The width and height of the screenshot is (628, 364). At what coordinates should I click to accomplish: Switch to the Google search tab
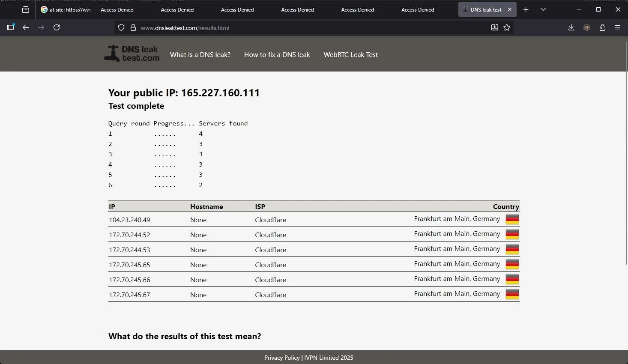pos(66,9)
